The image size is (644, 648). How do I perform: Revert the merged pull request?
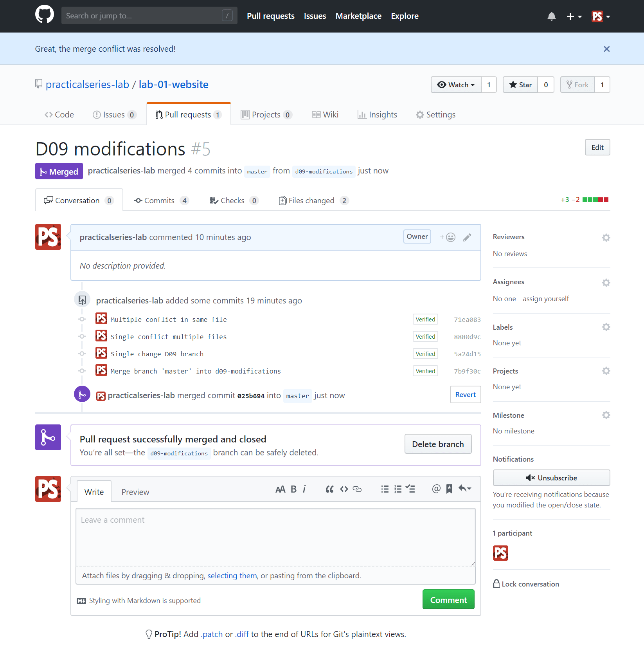466,395
